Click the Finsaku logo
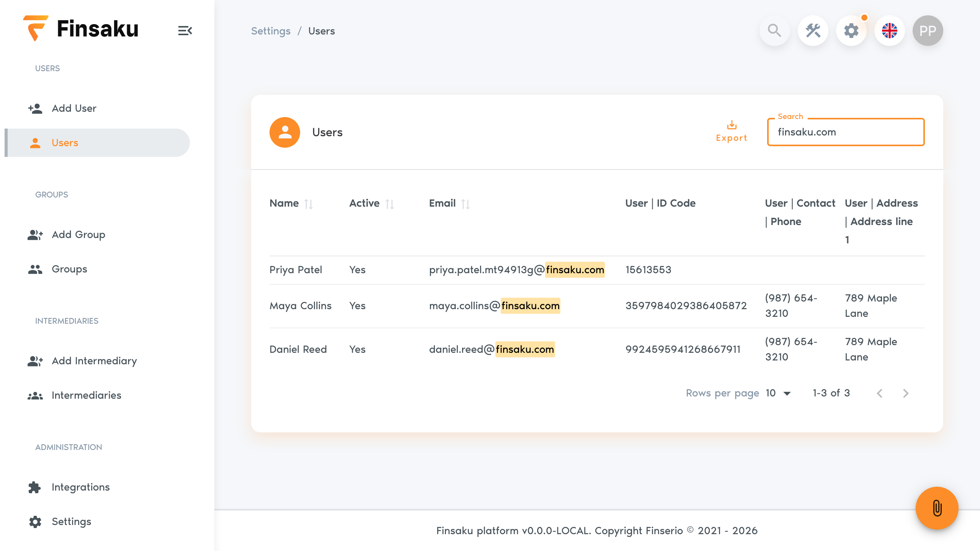 (x=81, y=28)
